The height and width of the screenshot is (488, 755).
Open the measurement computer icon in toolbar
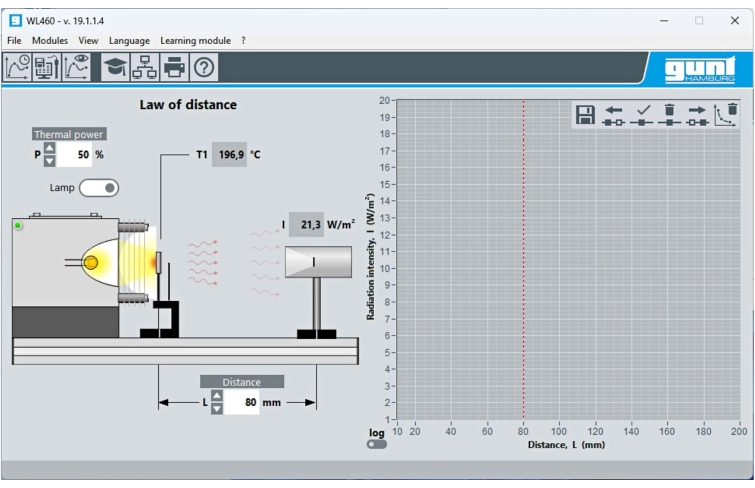[x=47, y=67]
